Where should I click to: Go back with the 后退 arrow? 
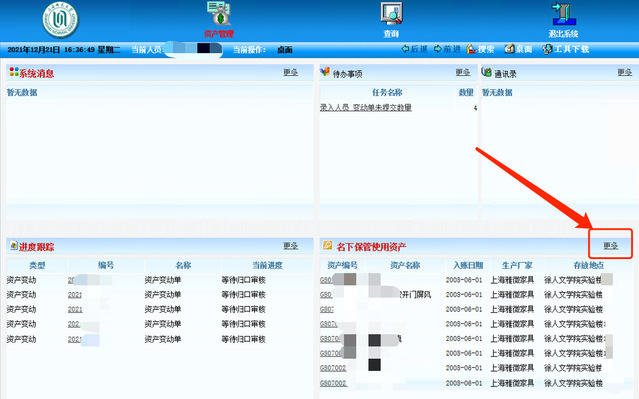(x=414, y=49)
